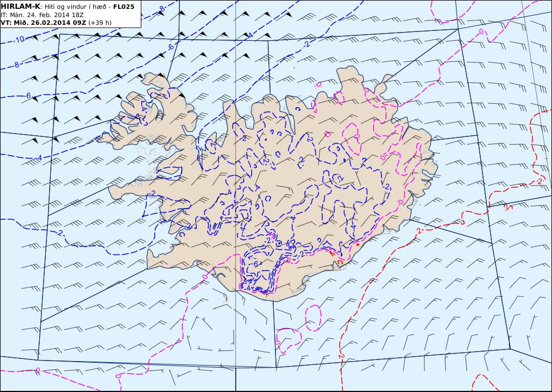The height and width of the screenshot is (392, 552).
Task: Click the FL025 flight level label
Action: click(124, 6)
